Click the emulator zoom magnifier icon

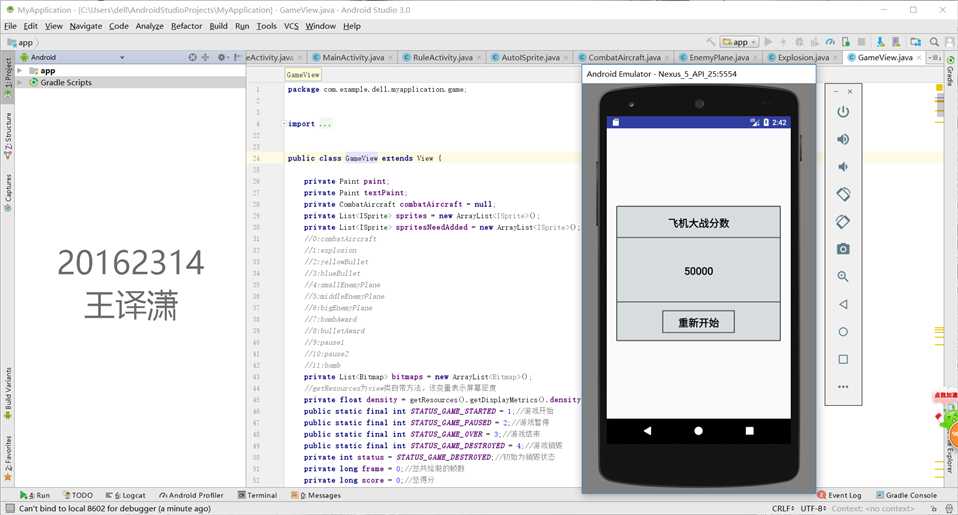coord(843,277)
